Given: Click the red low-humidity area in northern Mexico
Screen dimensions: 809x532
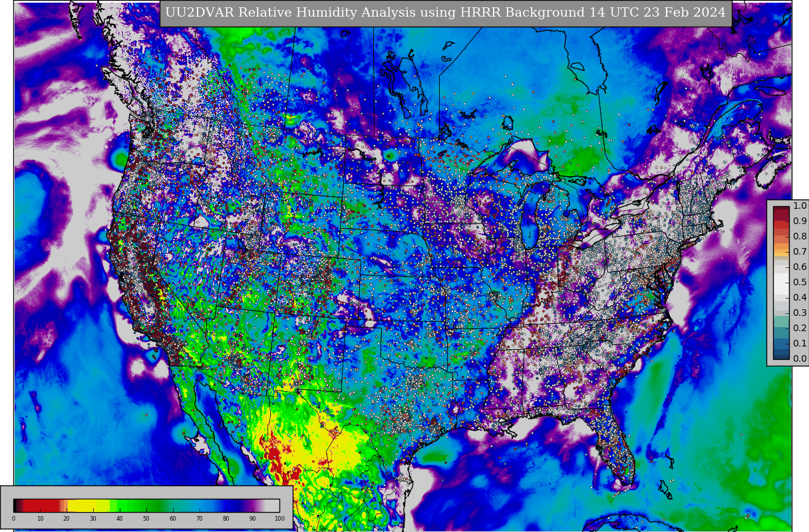Looking at the screenshot, I should tap(275, 459).
